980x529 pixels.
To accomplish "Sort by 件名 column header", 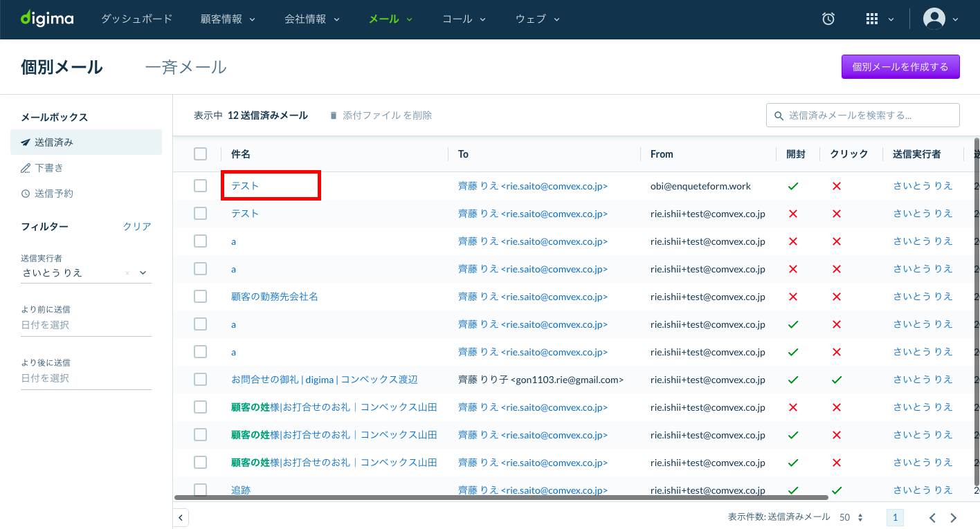I will click(241, 154).
